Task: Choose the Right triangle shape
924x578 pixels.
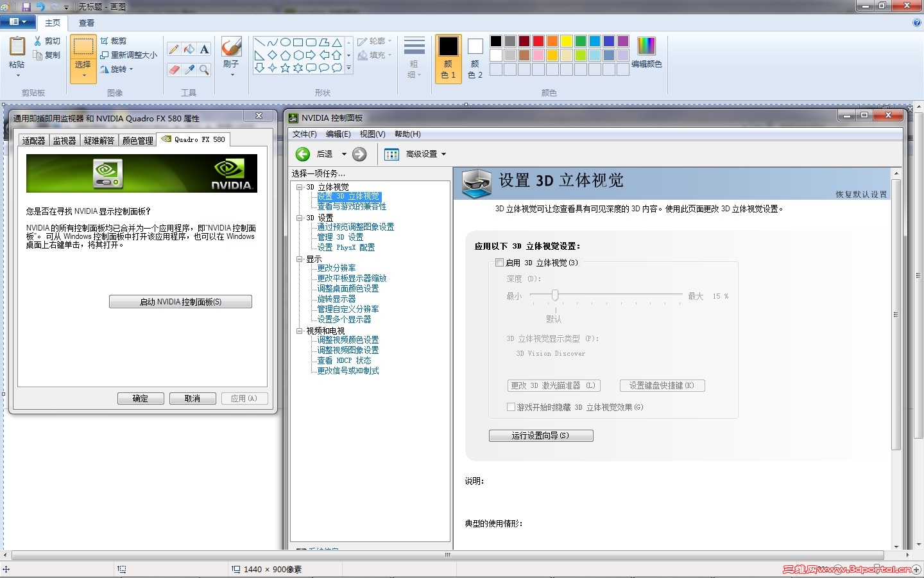Action: coord(259,55)
